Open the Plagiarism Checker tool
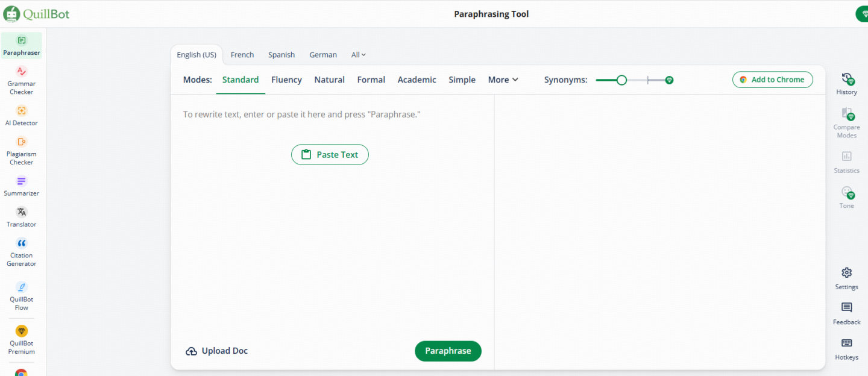Image resolution: width=868 pixels, height=376 pixels. (22, 151)
